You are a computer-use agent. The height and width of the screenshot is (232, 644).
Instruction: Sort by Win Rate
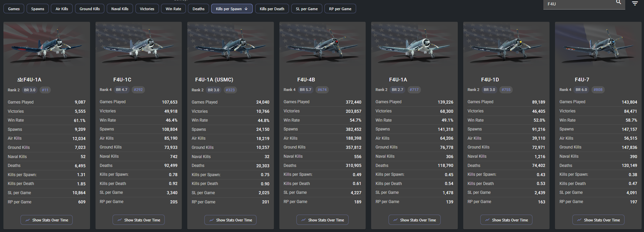click(173, 9)
